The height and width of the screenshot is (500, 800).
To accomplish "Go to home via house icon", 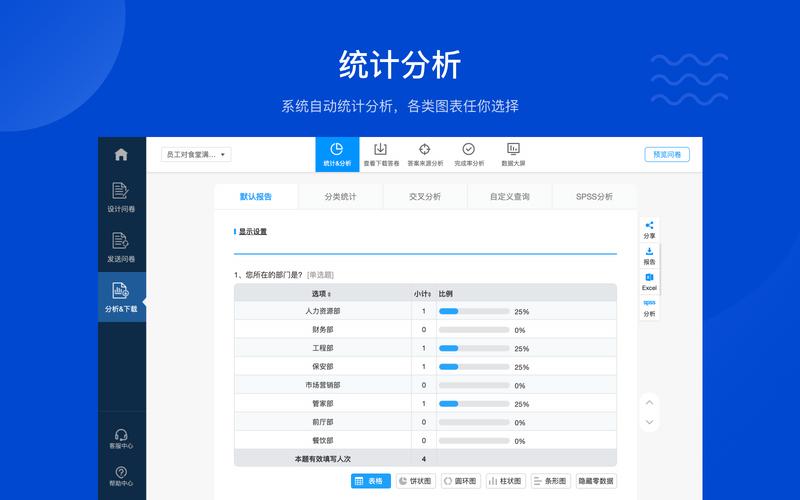I will point(121,154).
